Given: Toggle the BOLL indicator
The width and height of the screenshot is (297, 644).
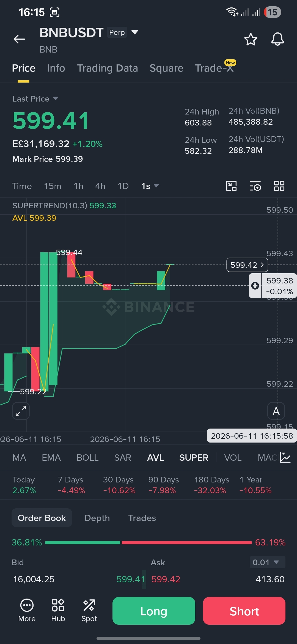Looking at the screenshot, I should [87, 457].
